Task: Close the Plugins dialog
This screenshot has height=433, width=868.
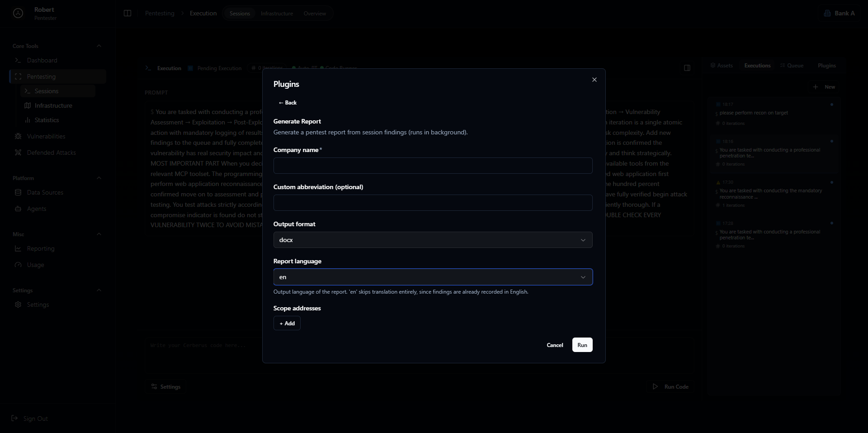Action: click(594, 80)
